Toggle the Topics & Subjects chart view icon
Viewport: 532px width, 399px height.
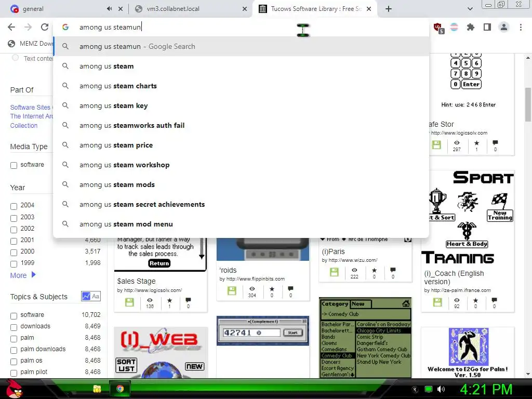[86, 296]
